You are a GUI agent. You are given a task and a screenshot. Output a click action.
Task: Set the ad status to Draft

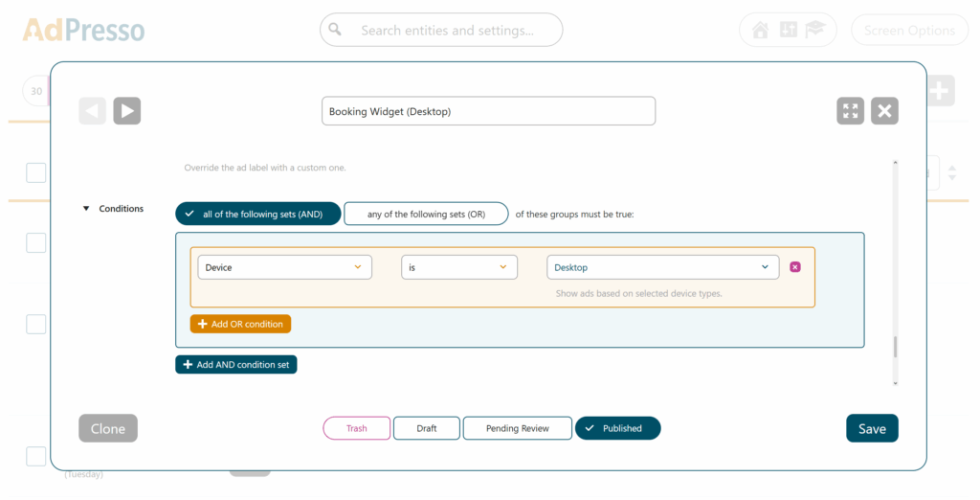(427, 428)
